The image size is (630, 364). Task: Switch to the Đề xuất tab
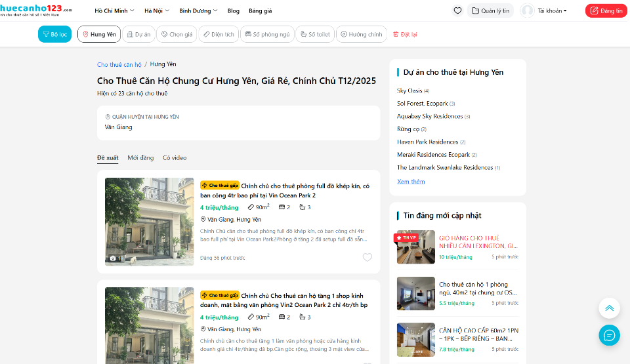(x=108, y=157)
